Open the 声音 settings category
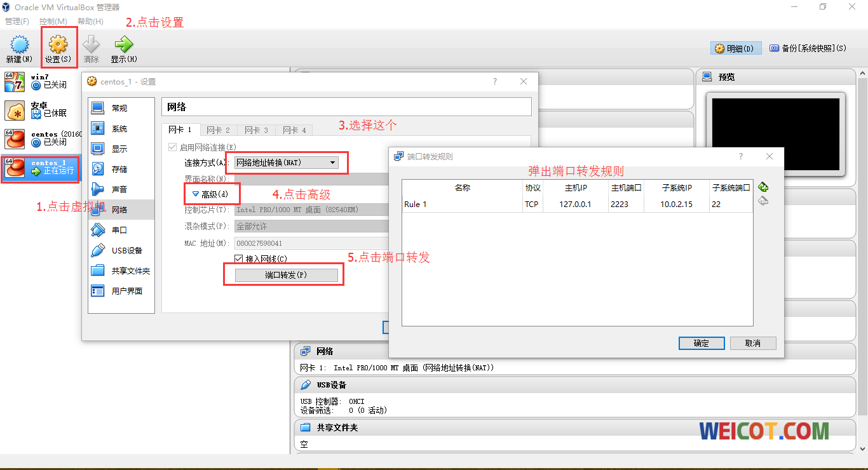This screenshot has height=470, width=868. pyautogui.click(x=121, y=189)
